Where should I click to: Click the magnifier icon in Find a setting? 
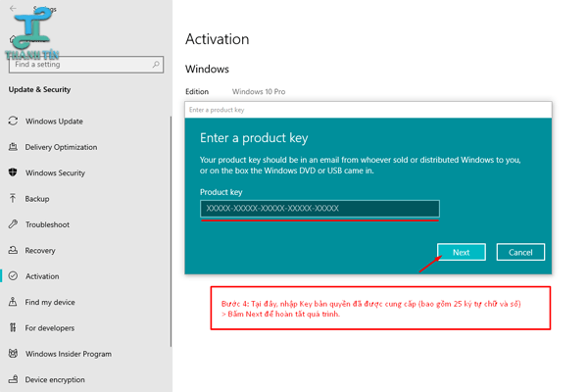pos(156,65)
